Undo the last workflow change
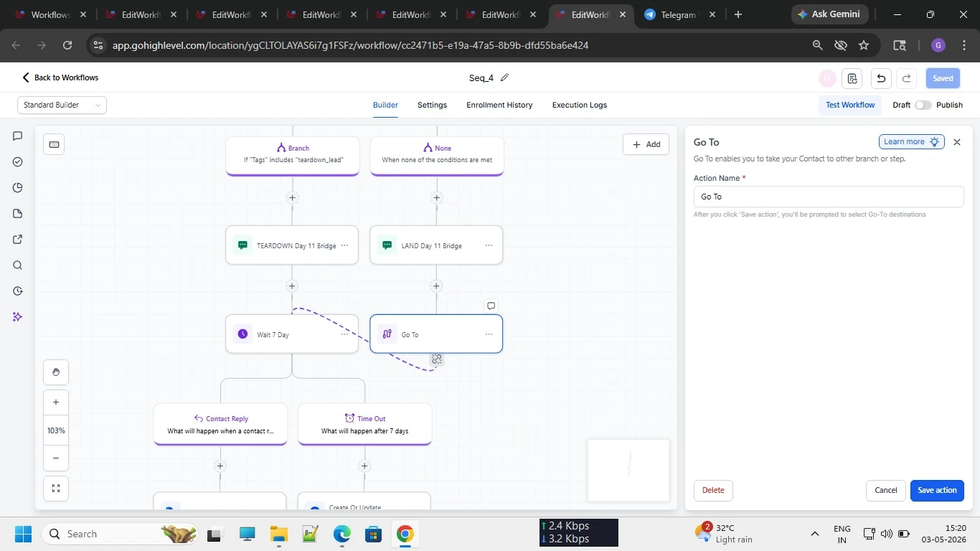Image resolution: width=980 pixels, height=551 pixels. tap(881, 78)
